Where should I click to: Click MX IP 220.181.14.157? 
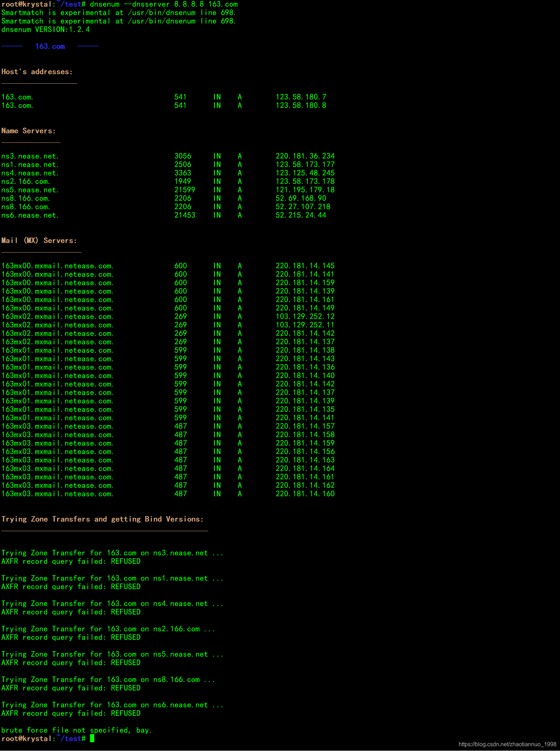[x=305, y=426]
